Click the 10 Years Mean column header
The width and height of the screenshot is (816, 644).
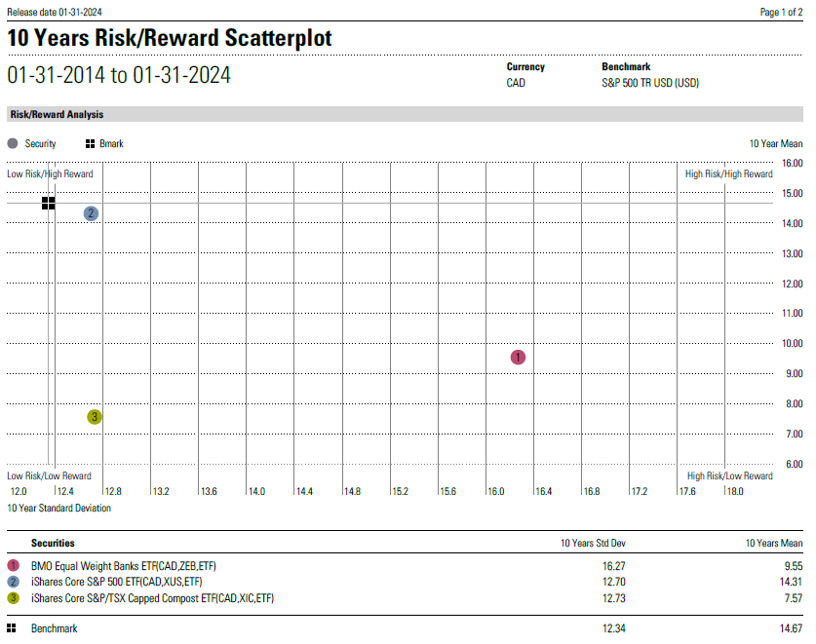pyautogui.click(x=773, y=543)
